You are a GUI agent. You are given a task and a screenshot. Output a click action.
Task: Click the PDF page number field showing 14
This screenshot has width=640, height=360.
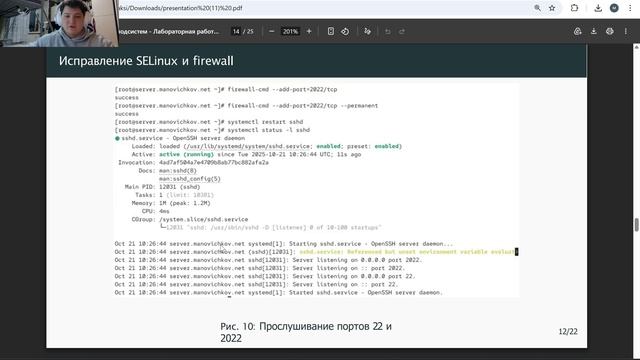(236, 31)
